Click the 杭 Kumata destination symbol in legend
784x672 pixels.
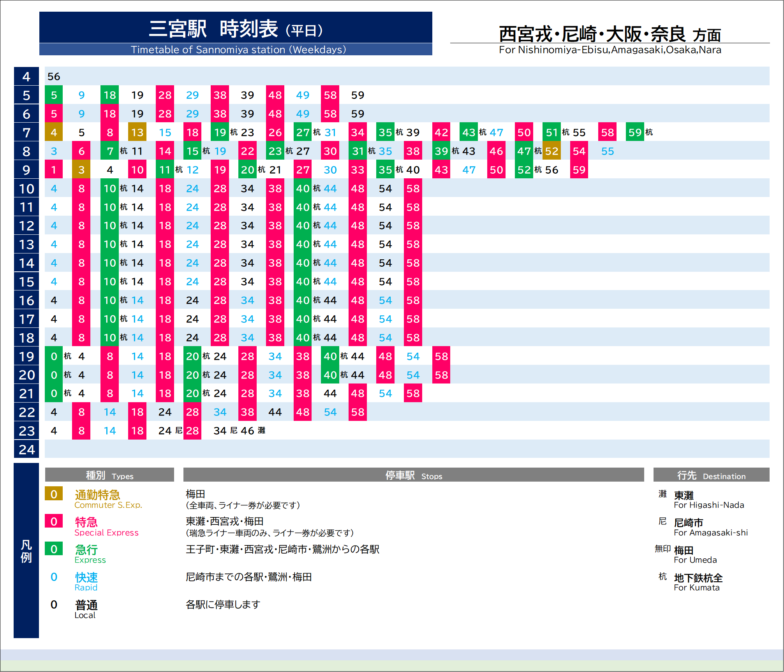point(662,577)
